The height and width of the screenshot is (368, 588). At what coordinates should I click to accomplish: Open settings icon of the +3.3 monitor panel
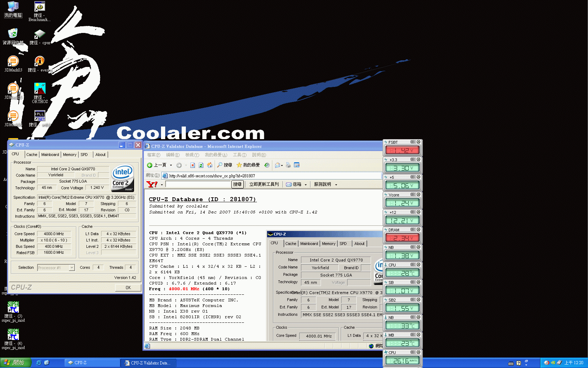413,159
